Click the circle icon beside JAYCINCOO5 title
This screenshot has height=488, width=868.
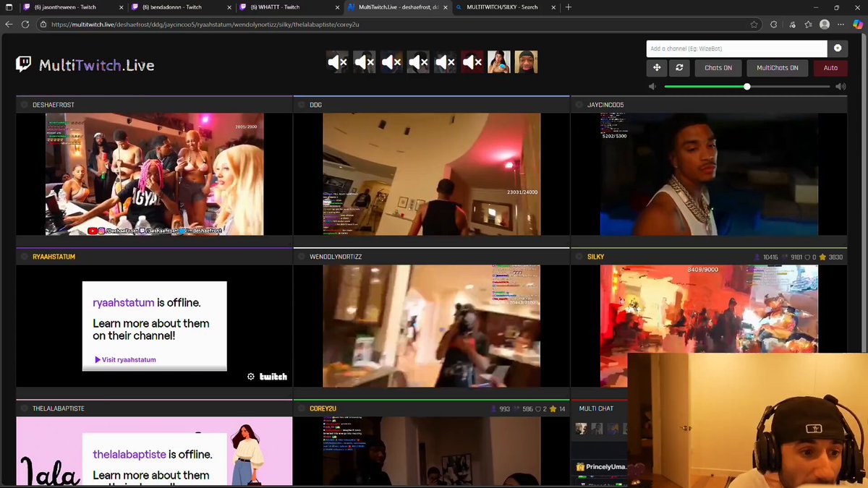[579, 105]
